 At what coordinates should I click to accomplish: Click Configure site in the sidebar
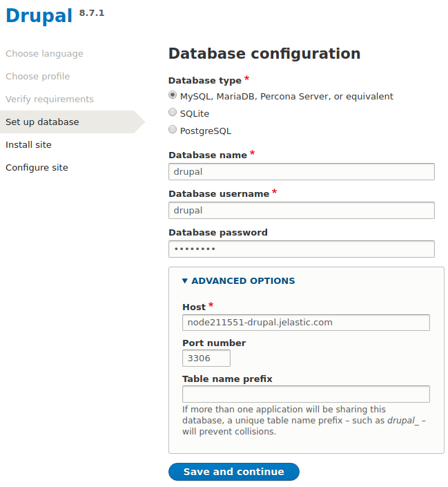(x=37, y=168)
